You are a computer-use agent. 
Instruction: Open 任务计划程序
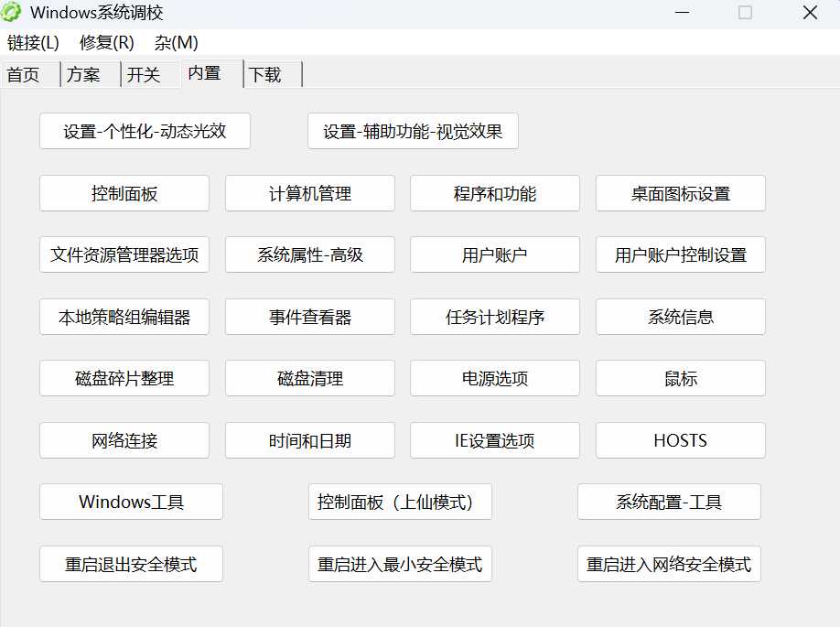[495, 317]
